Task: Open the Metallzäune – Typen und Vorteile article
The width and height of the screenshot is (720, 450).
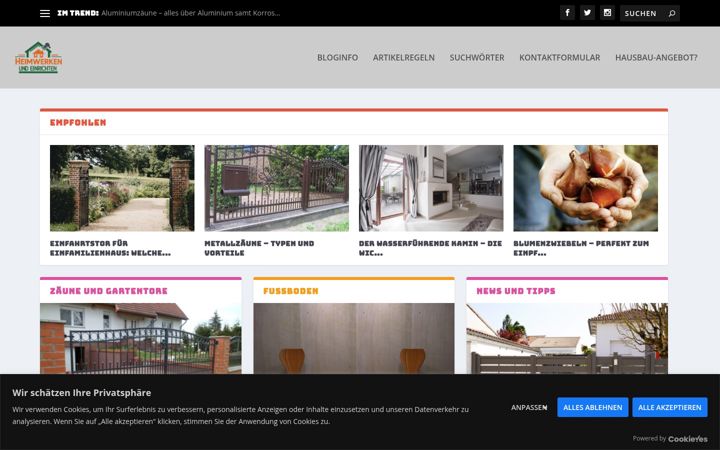Action: tap(259, 248)
